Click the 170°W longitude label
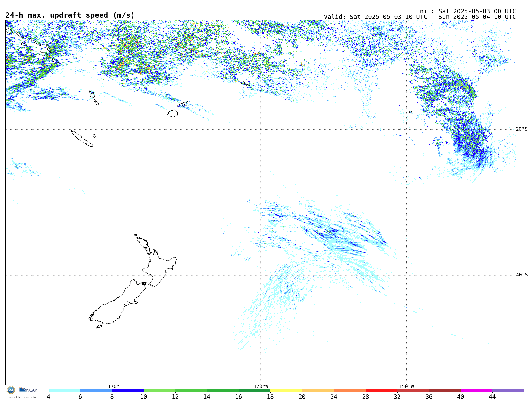Screen dimensions: 532x400 [x=261, y=386]
